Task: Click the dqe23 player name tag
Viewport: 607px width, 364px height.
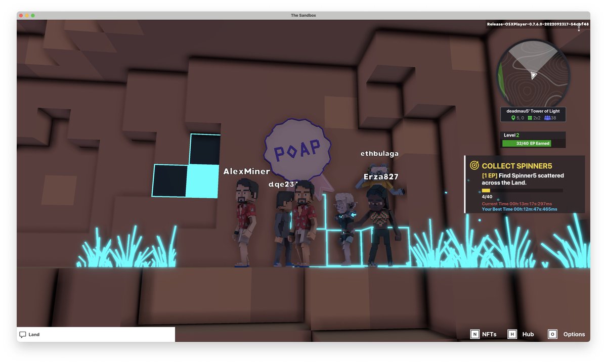Action: point(283,185)
